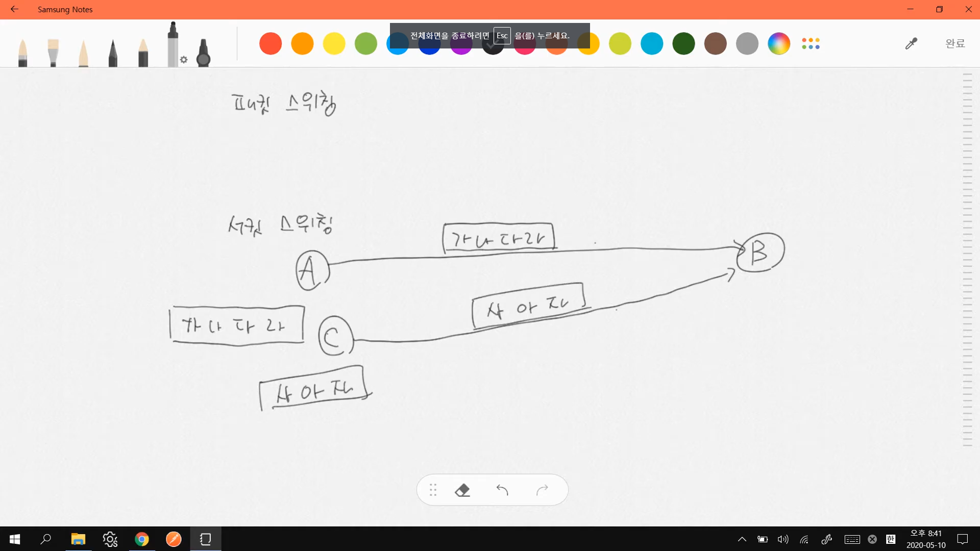Choose the red color swatch
Viewport: 980px width, 551px height.
[271, 43]
